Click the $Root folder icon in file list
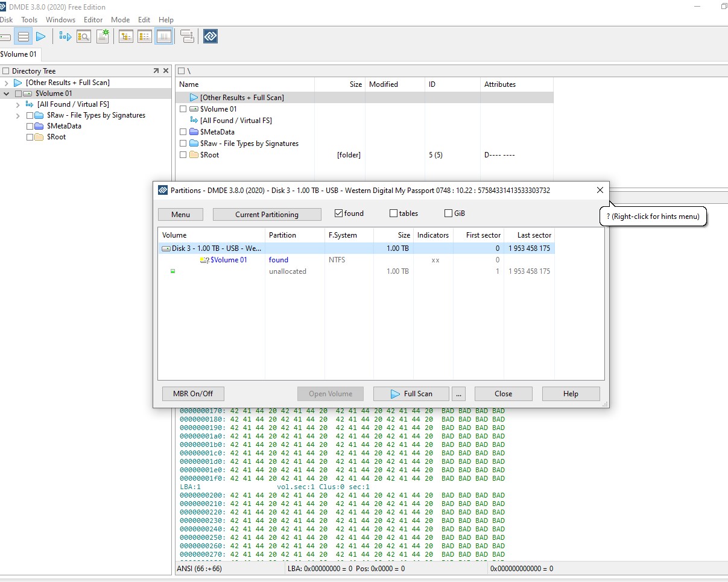Image resolution: width=728 pixels, height=582 pixels. (x=194, y=155)
